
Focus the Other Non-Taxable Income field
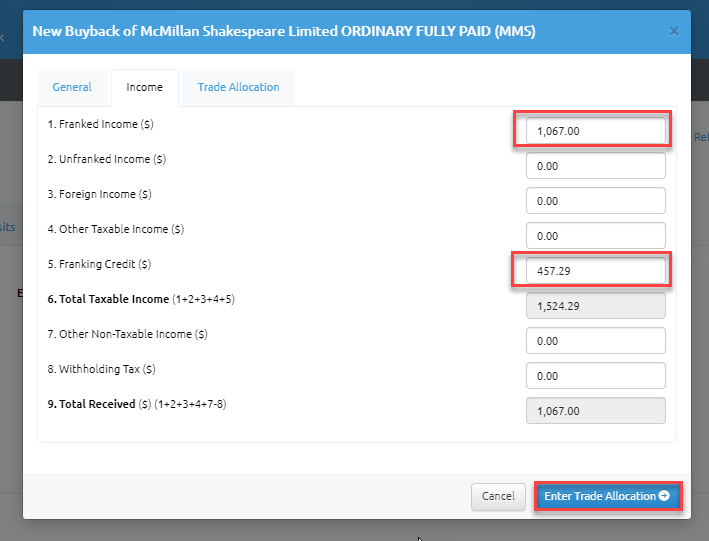tap(595, 341)
